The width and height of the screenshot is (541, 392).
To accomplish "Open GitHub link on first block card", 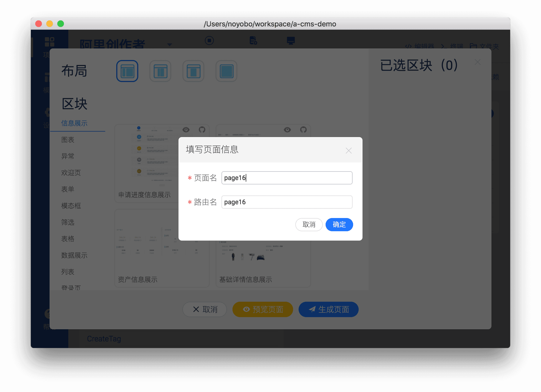I will [x=202, y=130].
